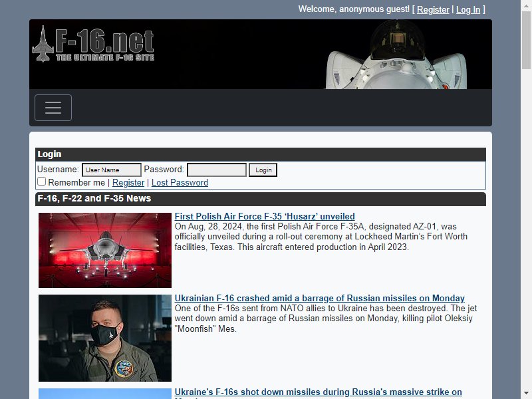Viewport: 532px width, 399px height.
Task: Open Log In link in top bar
Action: point(468,10)
